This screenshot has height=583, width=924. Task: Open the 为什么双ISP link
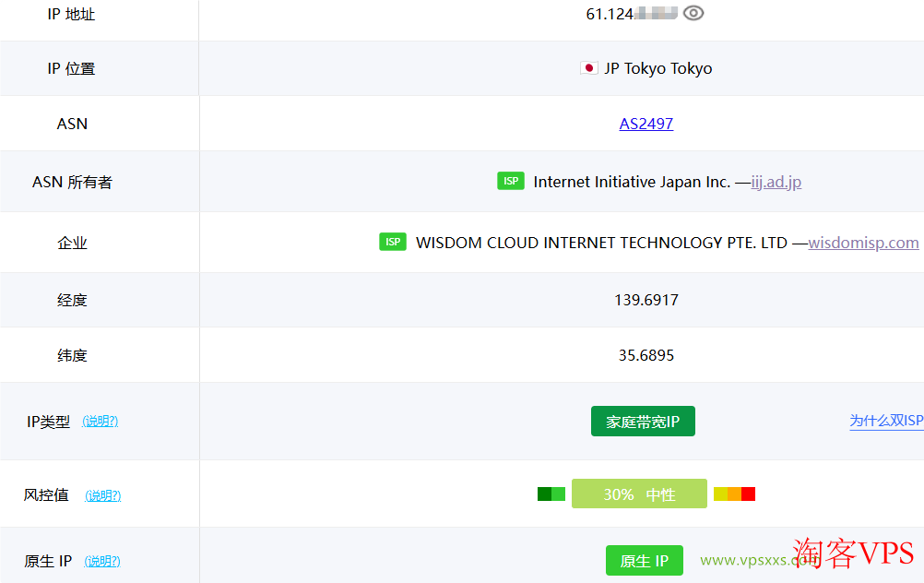pyautogui.click(x=886, y=421)
